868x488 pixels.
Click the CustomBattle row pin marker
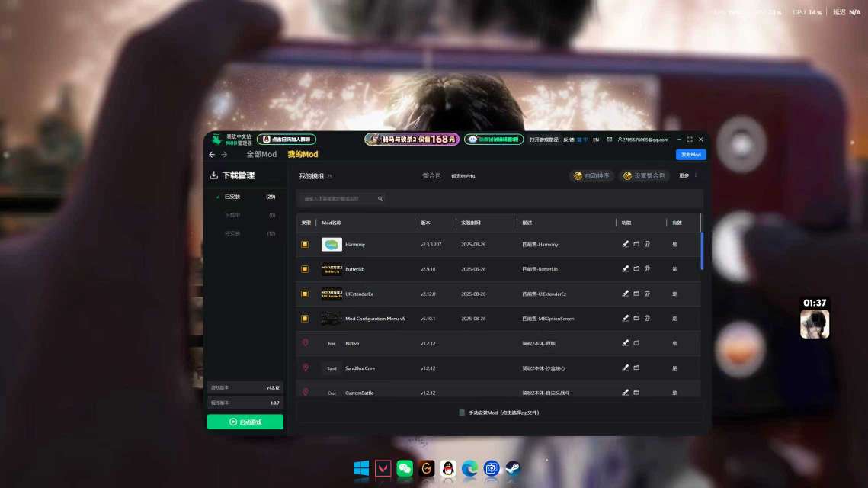pos(305,392)
